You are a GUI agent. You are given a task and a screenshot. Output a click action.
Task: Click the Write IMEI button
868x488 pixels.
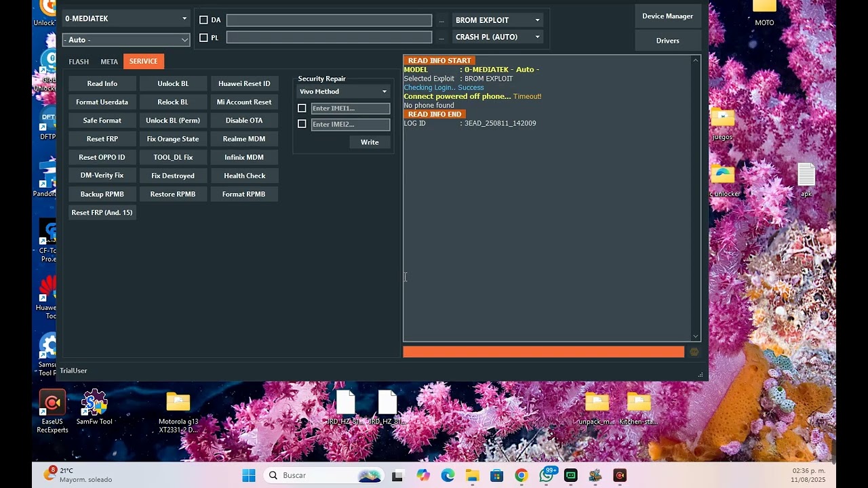point(370,142)
